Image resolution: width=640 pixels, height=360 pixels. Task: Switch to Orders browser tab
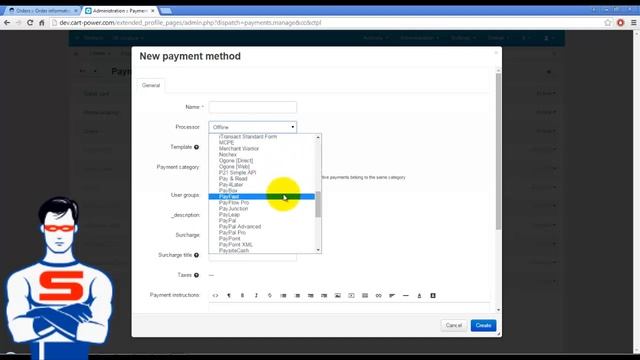42,11
